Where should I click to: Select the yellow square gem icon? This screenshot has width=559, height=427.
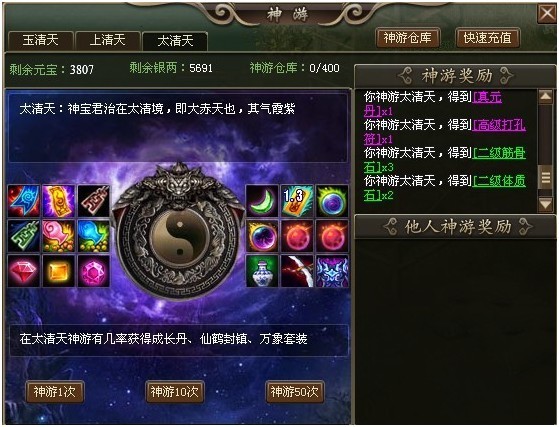click(x=58, y=271)
